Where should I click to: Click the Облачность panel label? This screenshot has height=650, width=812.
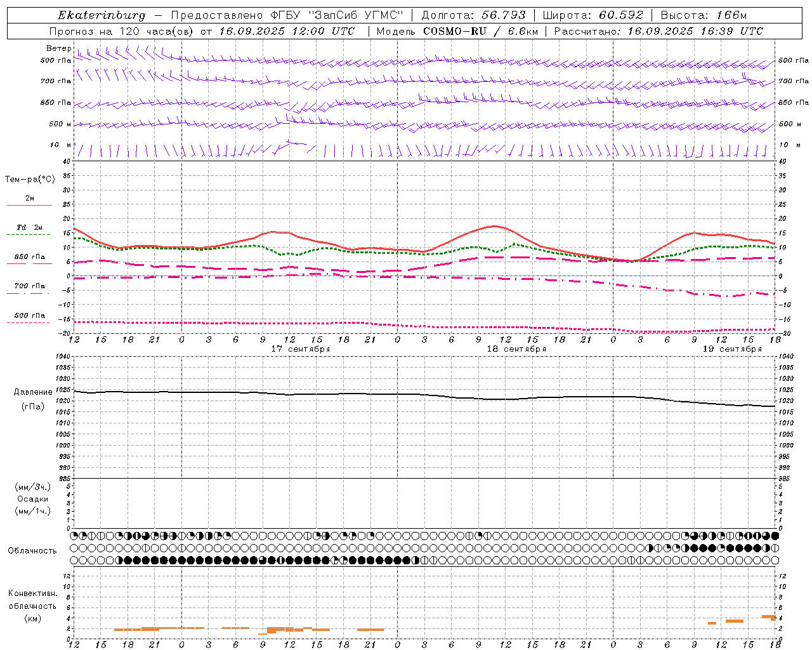32,551
